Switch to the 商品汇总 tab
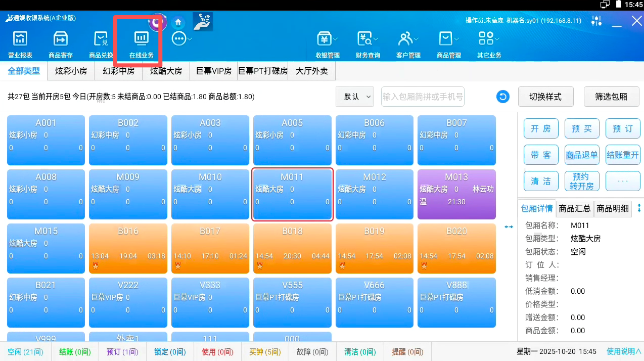This screenshot has width=644, height=361. (x=574, y=208)
